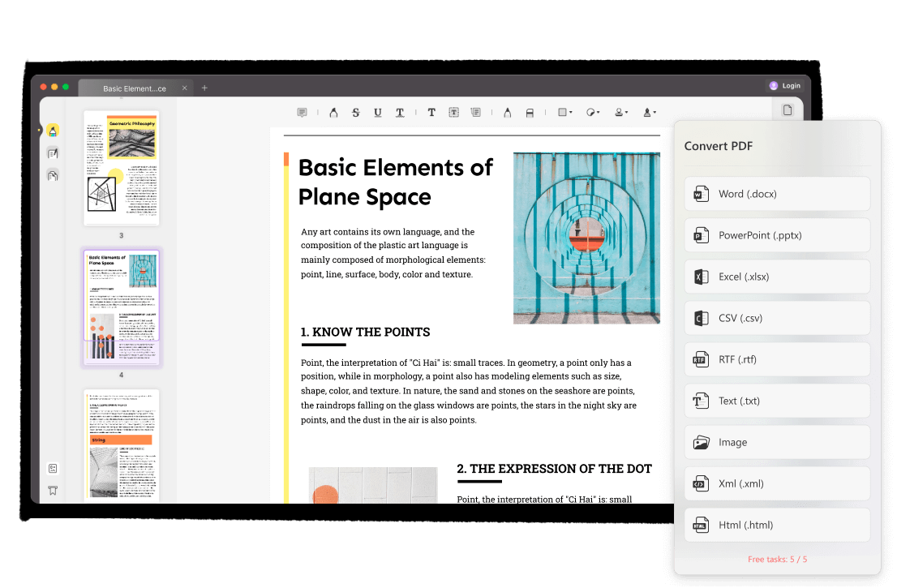Convert PDF to Text (.txt)
Image resolution: width=897 pixels, height=588 pixels.
click(x=777, y=401)
